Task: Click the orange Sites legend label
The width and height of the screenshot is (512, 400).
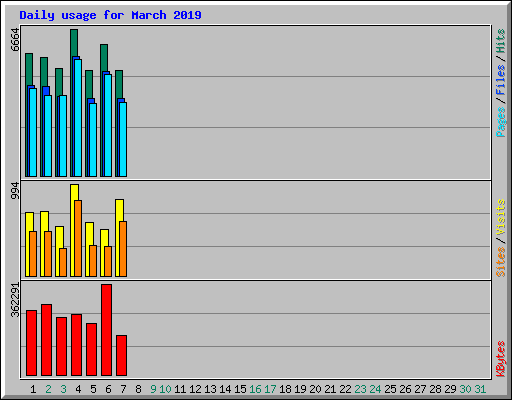Action: point(501,262)
